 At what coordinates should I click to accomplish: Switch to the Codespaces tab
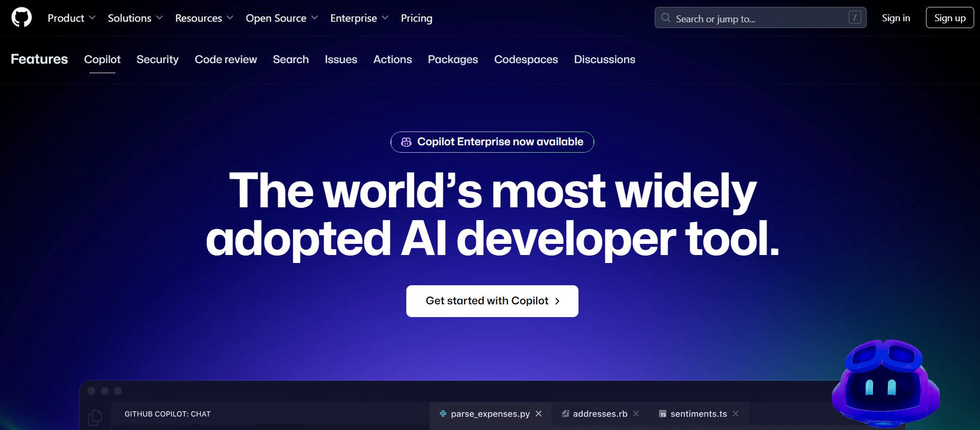pos(526,59)
